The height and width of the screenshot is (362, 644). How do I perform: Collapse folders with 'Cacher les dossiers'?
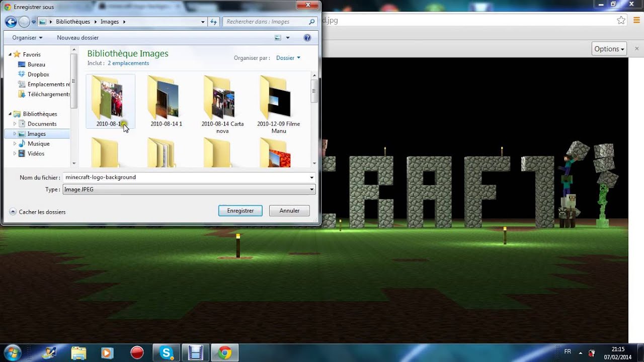(x=38, y=212)
